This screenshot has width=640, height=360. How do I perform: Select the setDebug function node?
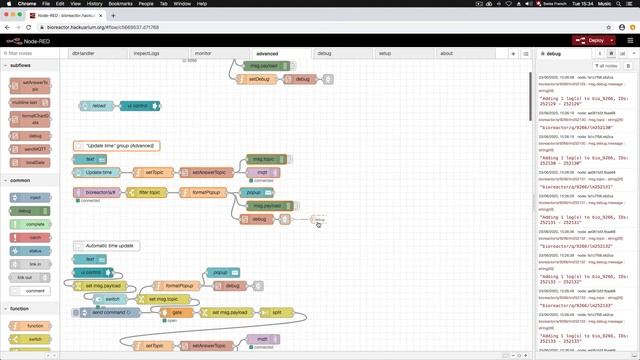coord(257,79)
